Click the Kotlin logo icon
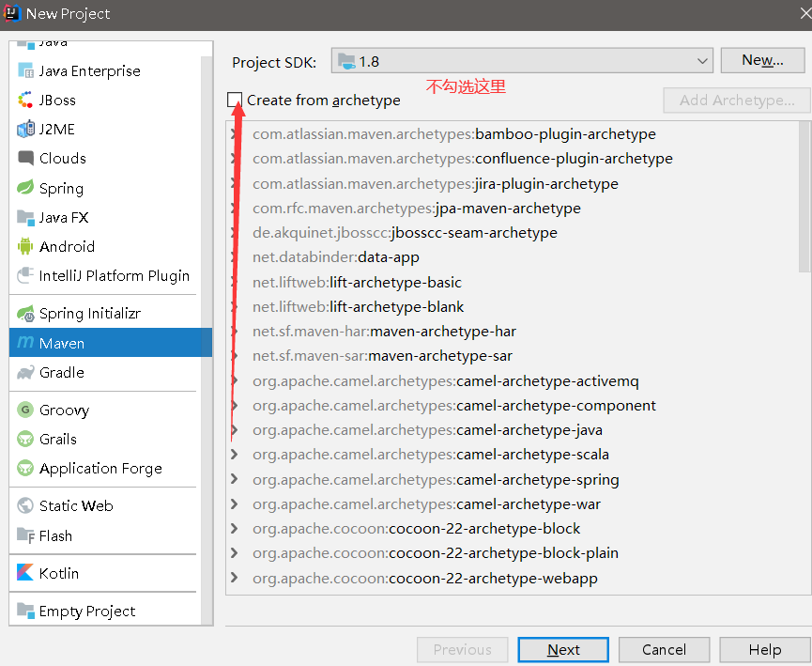 tap(25, 572)
